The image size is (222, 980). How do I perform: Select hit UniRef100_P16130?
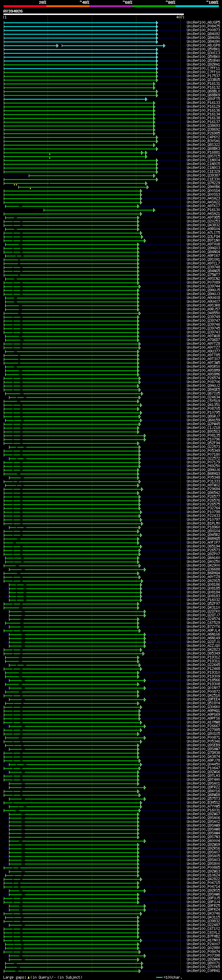pos(203,210)
